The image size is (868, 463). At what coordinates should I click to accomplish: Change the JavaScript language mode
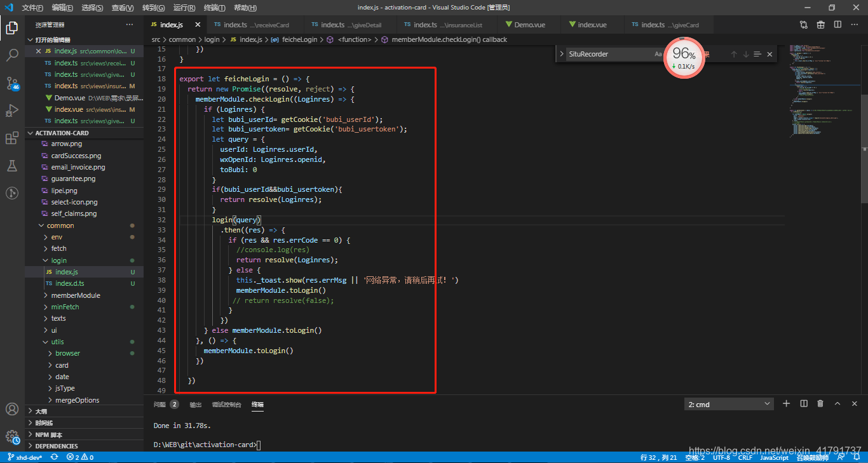[775, 457]
